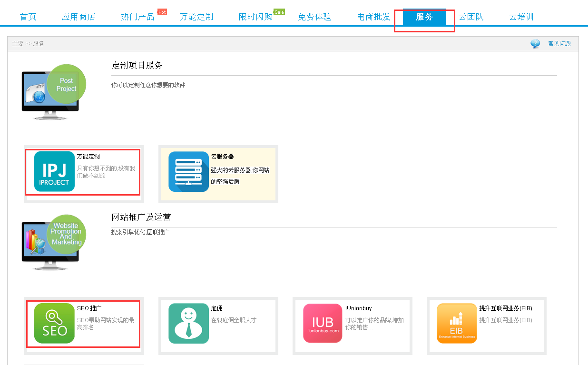Open the cloud server icon
The image size is (588, 365).
coord(188,171)
